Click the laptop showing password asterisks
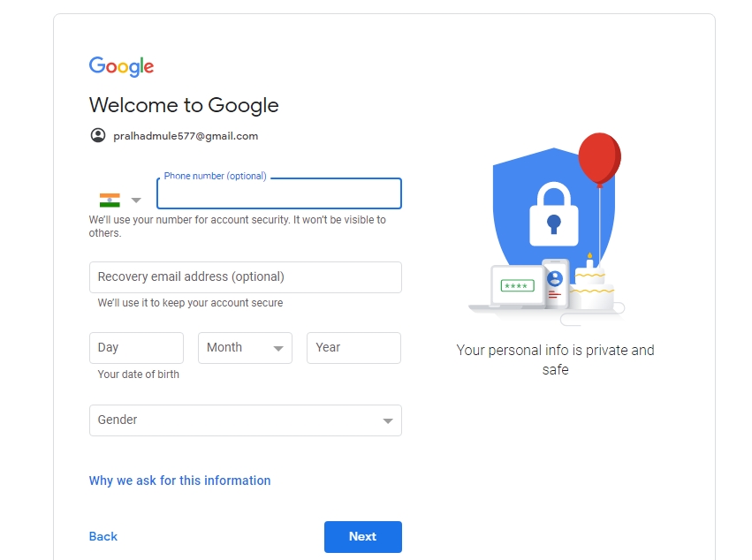The height and width of the screenshot is (560, 752). click(x=517, y=286)
